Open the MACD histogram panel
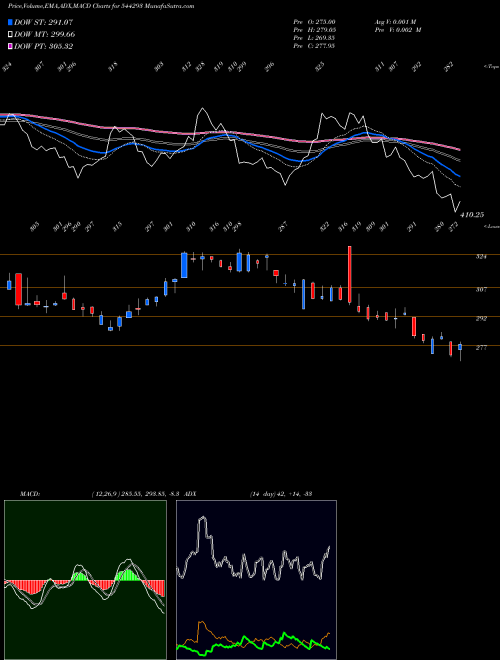This screenshot has width=500, height=660. coord(85,580)
